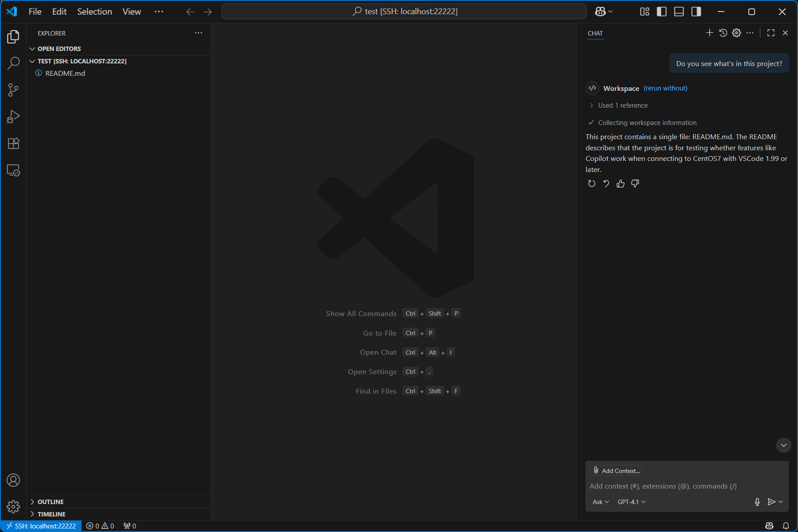Open the Ask chat mode dropdown
The image size is (798, 532).
click(600, 502)
